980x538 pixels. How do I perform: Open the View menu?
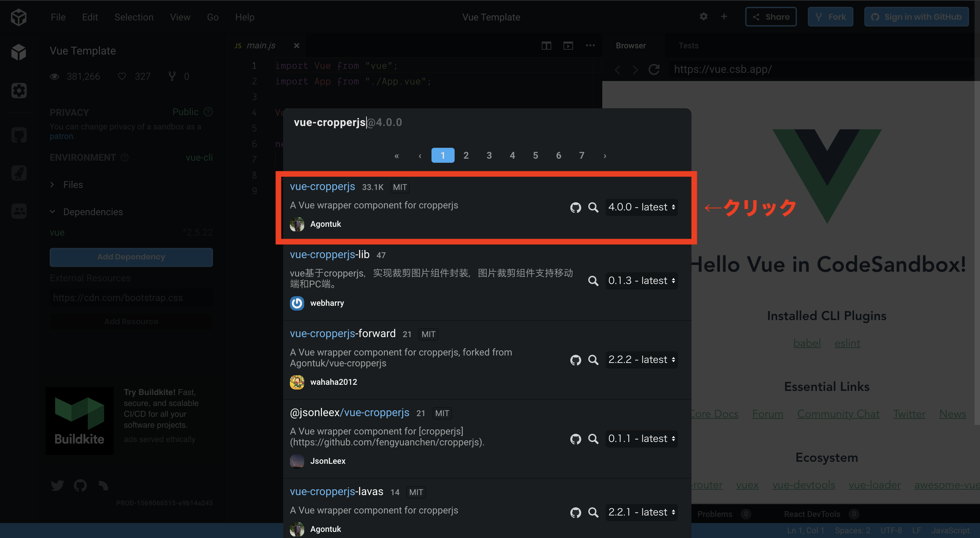[x=180, y=17]
